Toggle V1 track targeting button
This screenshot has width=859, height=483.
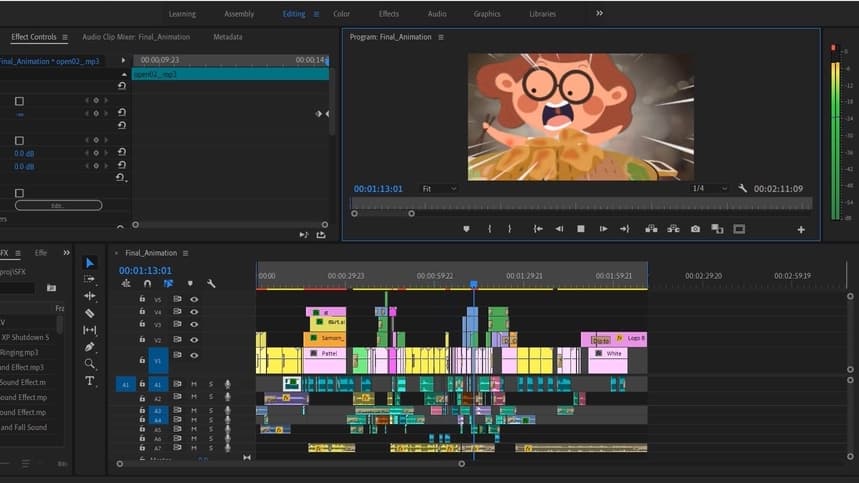[x=158, y=360]
